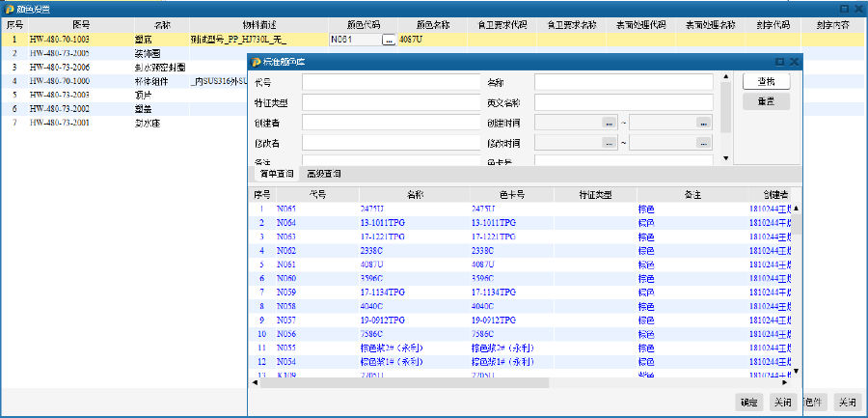Maximize the 标准颜色库 dialog
Viewport: 868px width, 418px height.
point(779,62)
